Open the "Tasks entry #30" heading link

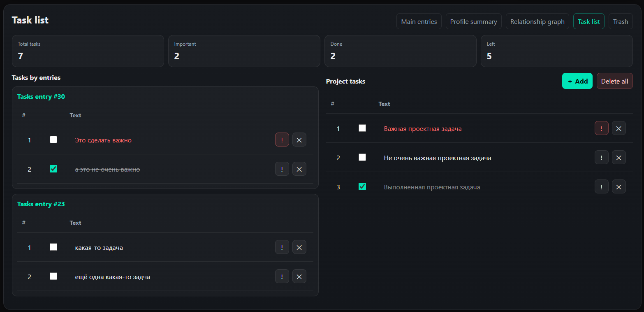click(41, 97)
